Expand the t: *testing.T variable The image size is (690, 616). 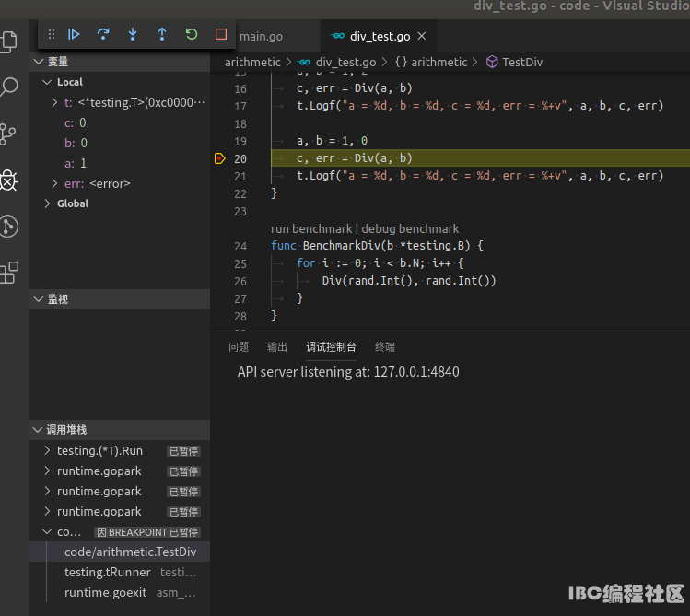click(x=54, y=102)
